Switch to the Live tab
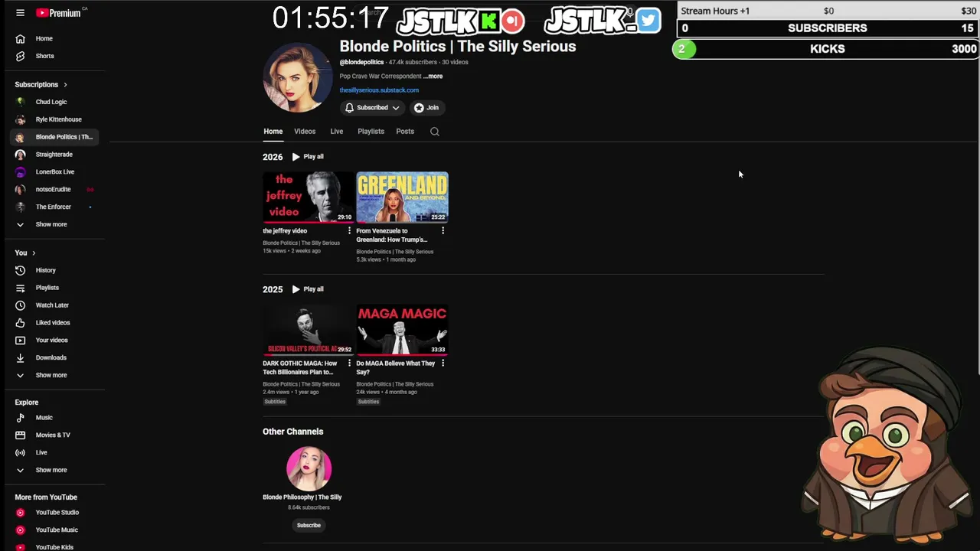This screenshot has width=980, height=551. (336, 132)
